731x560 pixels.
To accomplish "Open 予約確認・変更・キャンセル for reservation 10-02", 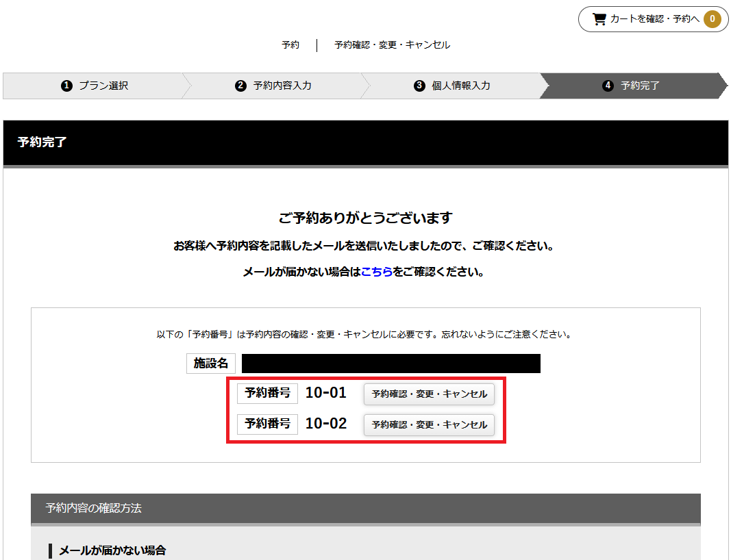I will click(429, 425).
